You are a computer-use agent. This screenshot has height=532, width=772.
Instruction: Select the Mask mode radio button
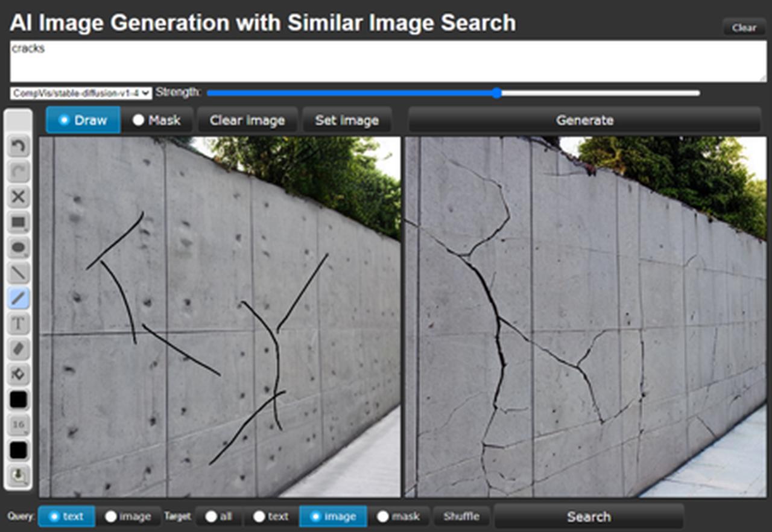click(157, 120)
